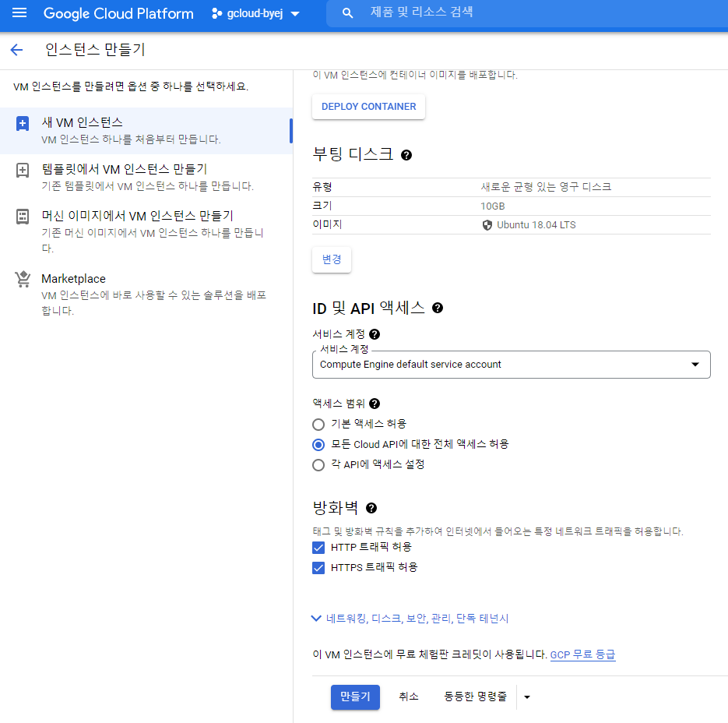The height and width of the screenshot is (723, 728).
Task: Open the GCP 무료 등급 link
Action: click(582, 654)
